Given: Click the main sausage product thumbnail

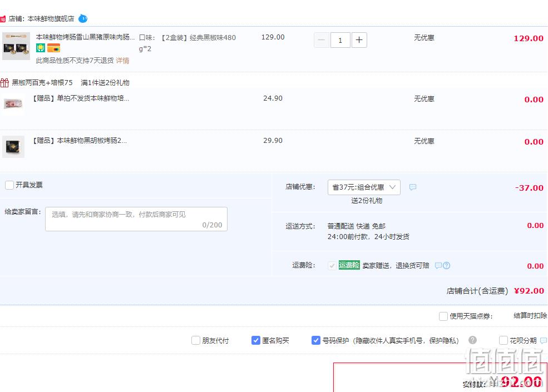Looking at the screenshot, I should (x=16, y=46).
